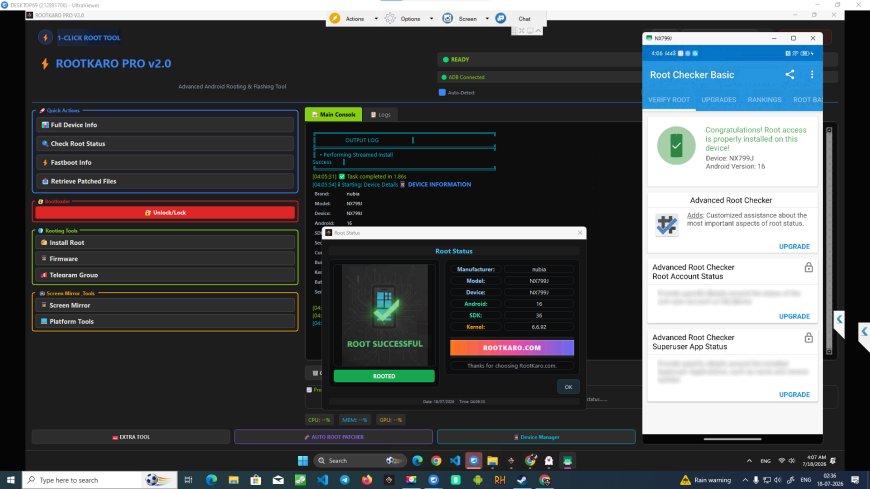The image size is (870, 489).
Task: Select the RANKINGS tab
Action: [x=764, y=100]
